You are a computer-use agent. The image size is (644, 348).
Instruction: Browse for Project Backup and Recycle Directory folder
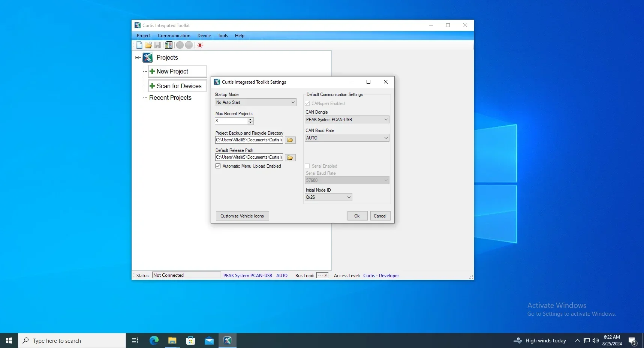coord(290,140)
